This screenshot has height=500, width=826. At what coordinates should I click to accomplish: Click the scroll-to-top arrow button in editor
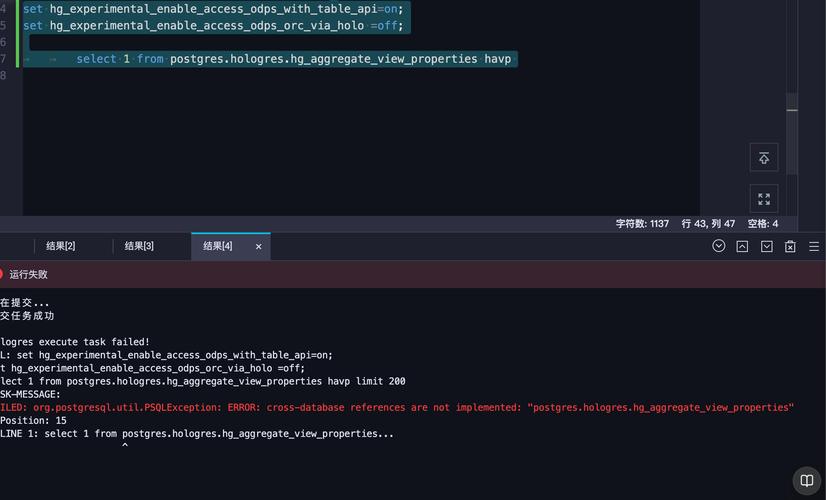click(764, 158)
